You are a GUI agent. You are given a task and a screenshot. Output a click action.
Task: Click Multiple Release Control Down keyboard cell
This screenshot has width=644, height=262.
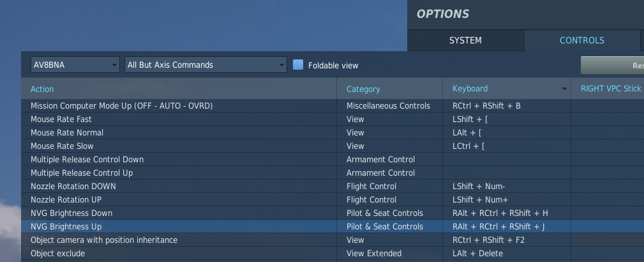[506, 160]
